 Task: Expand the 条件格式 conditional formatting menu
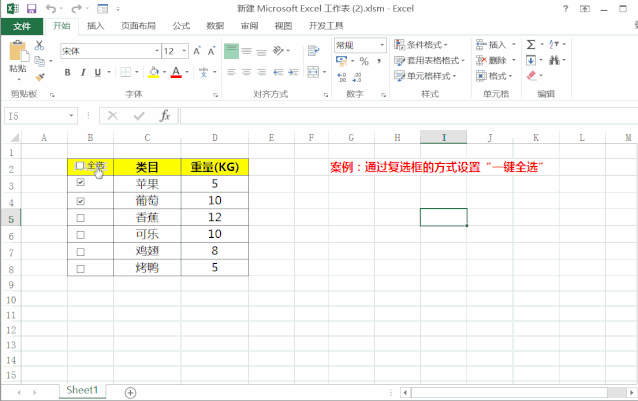(x=421, y=44)
